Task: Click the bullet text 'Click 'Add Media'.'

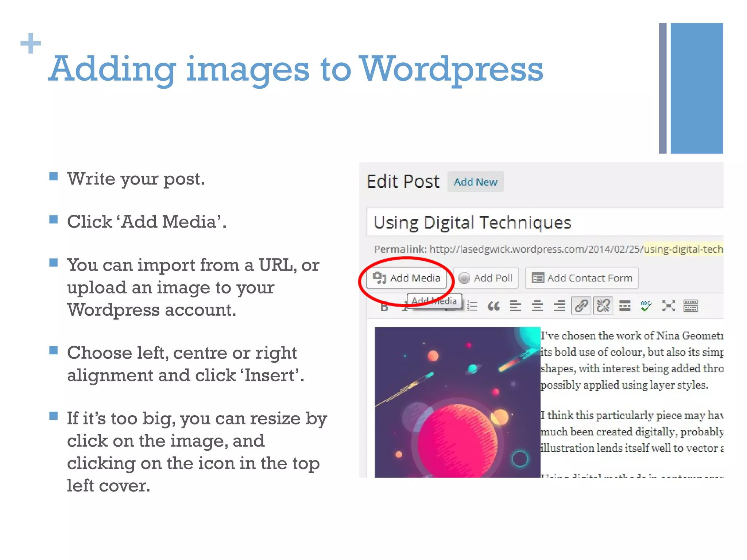Action: pos(147,222)
